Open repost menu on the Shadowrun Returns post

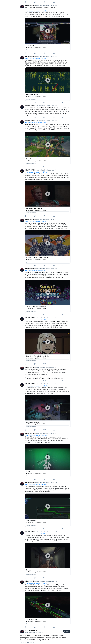(35, 430)
